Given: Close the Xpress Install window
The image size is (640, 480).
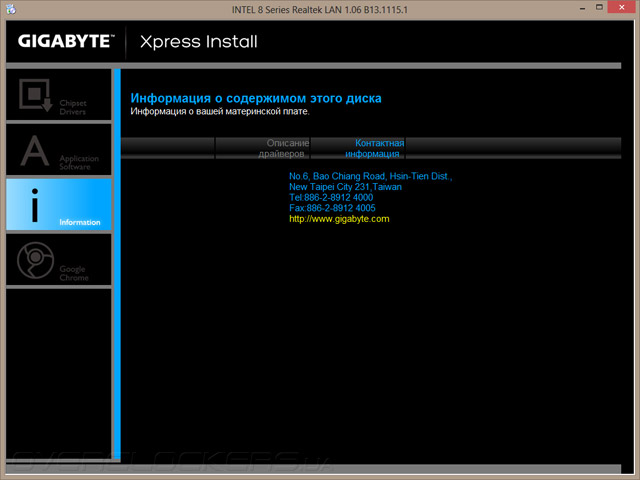Looking at the screenshot, I should pyautogui.click(x=622, y=7).
